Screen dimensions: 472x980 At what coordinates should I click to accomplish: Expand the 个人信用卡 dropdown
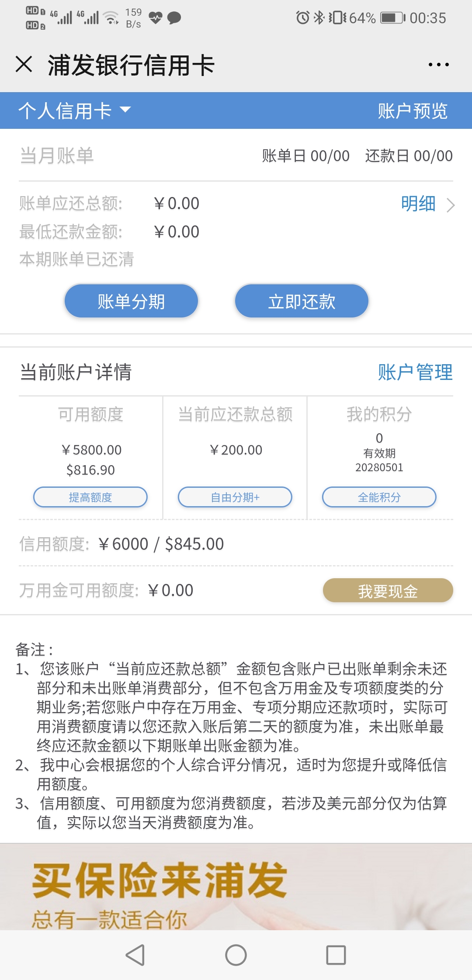pyautogui.click(x=75, y=110)
